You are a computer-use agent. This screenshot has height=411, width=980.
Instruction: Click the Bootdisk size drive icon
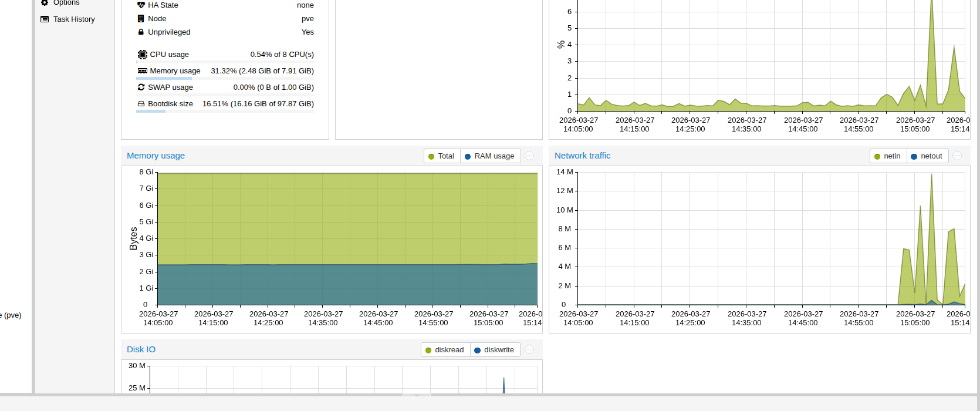[x=141, y=104]
